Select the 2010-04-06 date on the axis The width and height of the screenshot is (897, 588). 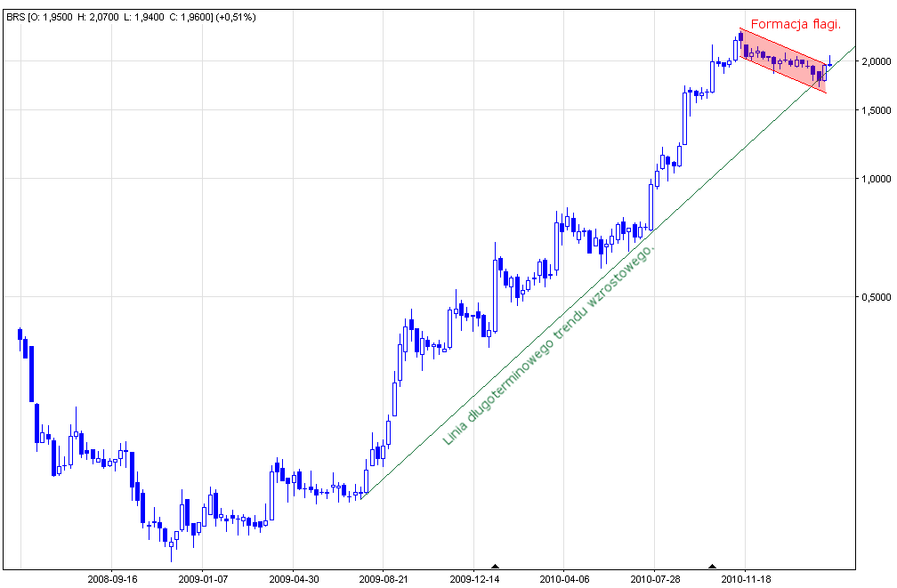[x=563, y=578]
